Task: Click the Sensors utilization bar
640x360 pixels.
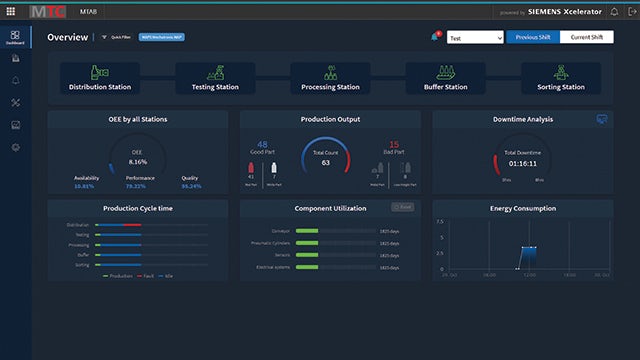Action: (336, 255)
